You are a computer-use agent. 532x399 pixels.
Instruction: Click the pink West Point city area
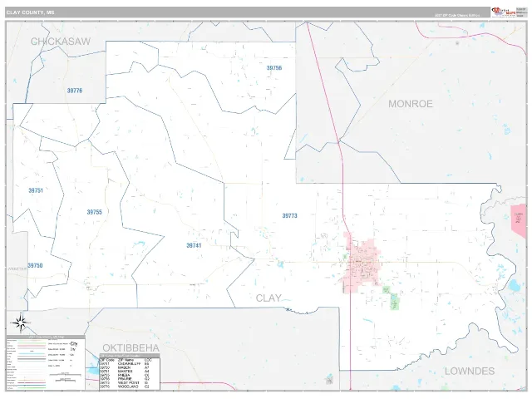pos(362,264)
